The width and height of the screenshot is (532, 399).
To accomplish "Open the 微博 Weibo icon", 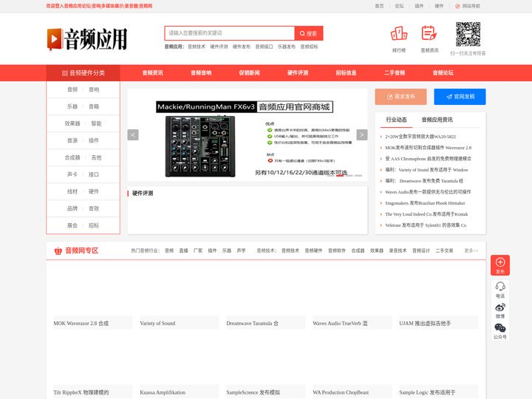I will tap(500, 310).
